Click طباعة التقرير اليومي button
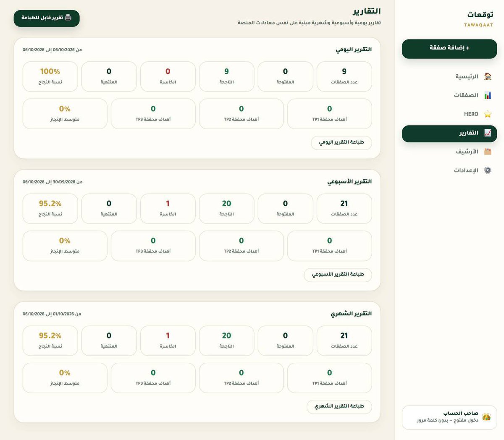This screenshot has width=504, height=440. pyautogui.click(x=341, y=142)
